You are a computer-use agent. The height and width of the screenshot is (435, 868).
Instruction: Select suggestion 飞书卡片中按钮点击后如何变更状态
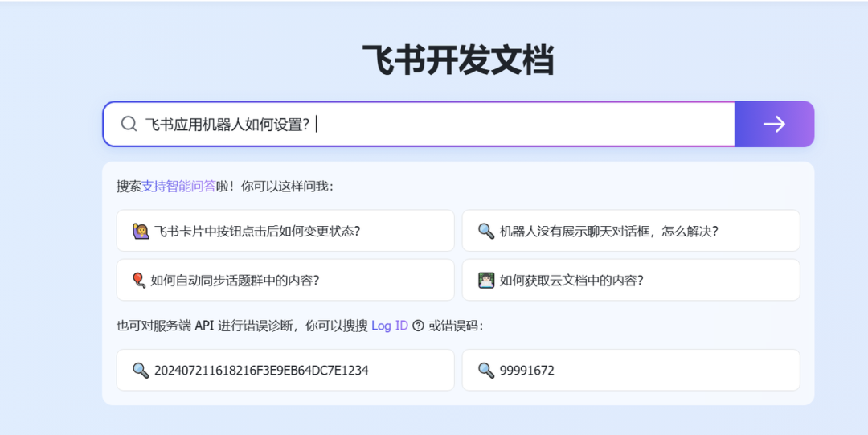[x=285, y=231]
